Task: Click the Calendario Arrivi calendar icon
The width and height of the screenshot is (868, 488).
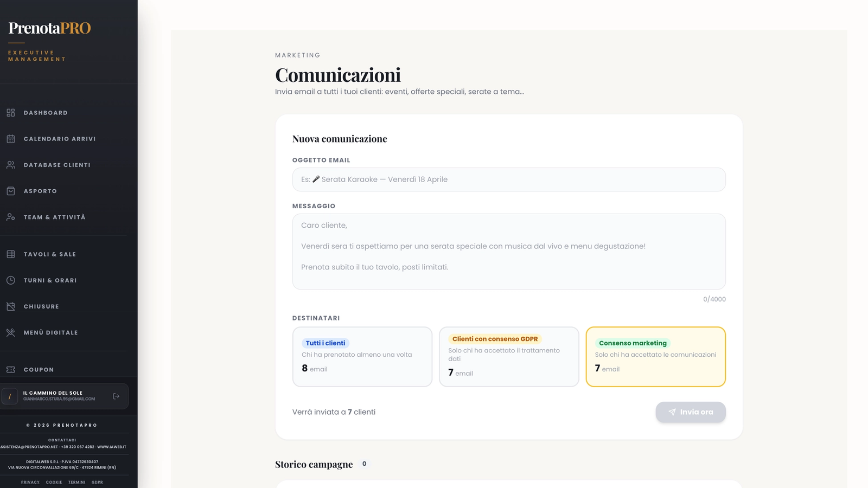Action: coord(11,139)
